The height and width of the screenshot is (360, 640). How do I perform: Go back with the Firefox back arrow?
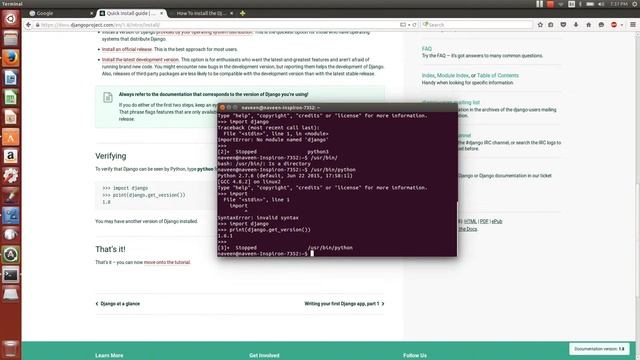tap(28, 25)
